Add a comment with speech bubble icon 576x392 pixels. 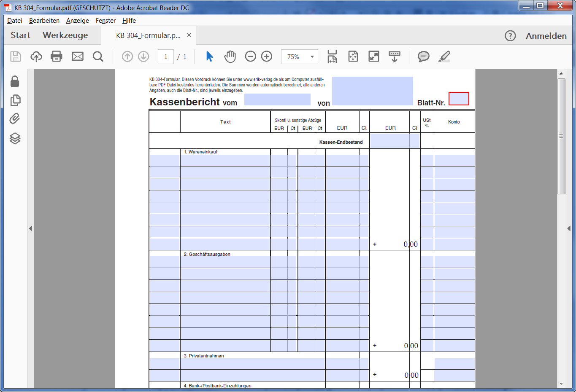tap(423, 56)
